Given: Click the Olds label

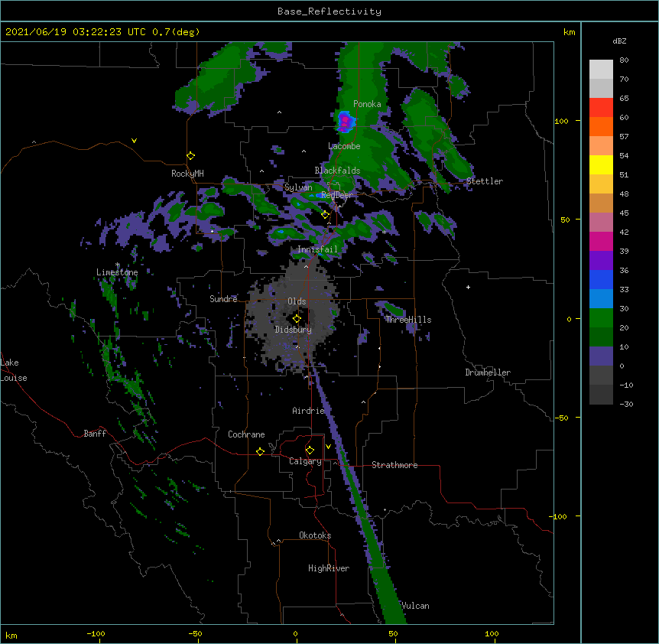Looking at the screenshot, I should tap(297, 301).
